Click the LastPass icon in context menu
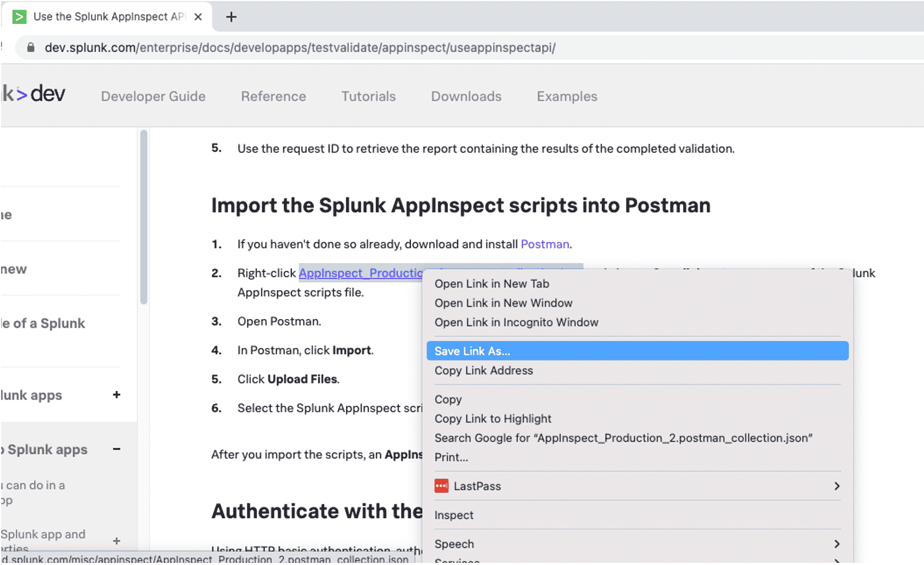924x565 pixels. [x=441, y=486]
